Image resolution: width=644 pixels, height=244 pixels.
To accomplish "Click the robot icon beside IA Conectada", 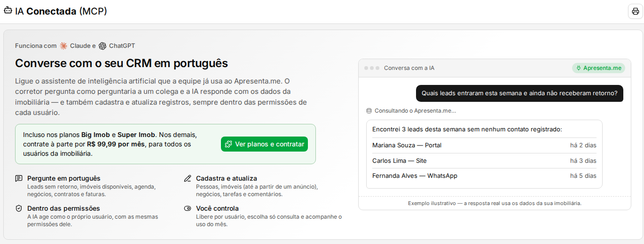I will click(x=8, y=11).
